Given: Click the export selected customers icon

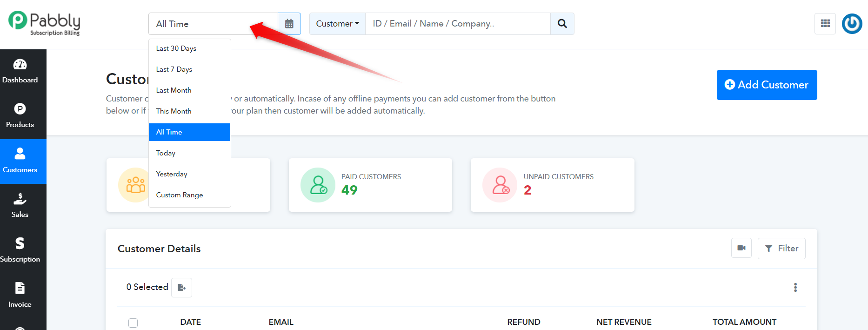Looking at the screenshot, I should 181,287.
